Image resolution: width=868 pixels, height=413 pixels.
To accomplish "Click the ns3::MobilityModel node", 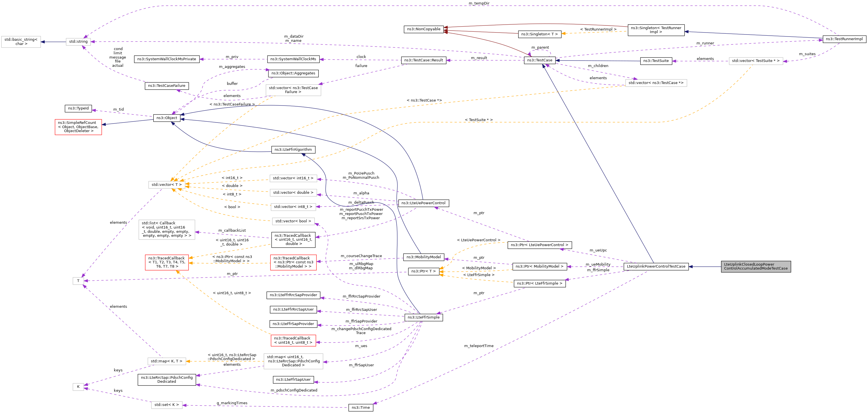I will (x=424, y=257).
